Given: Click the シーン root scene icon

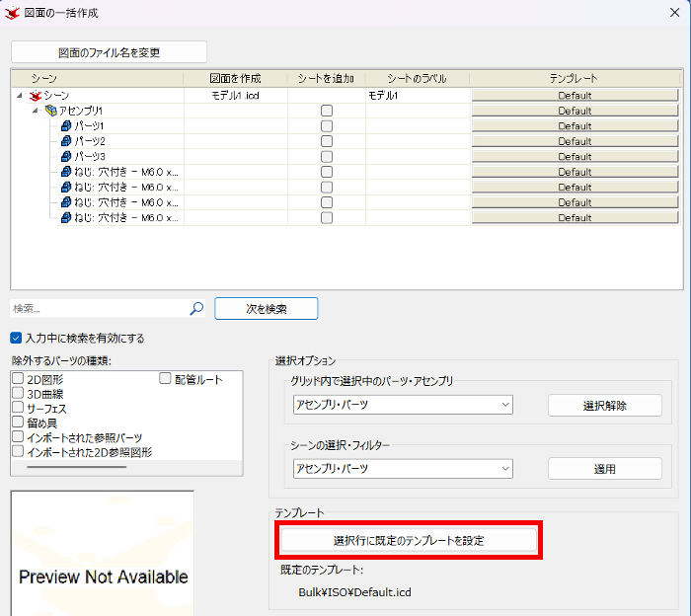Looking at the screenshot, I should point(36,95).
